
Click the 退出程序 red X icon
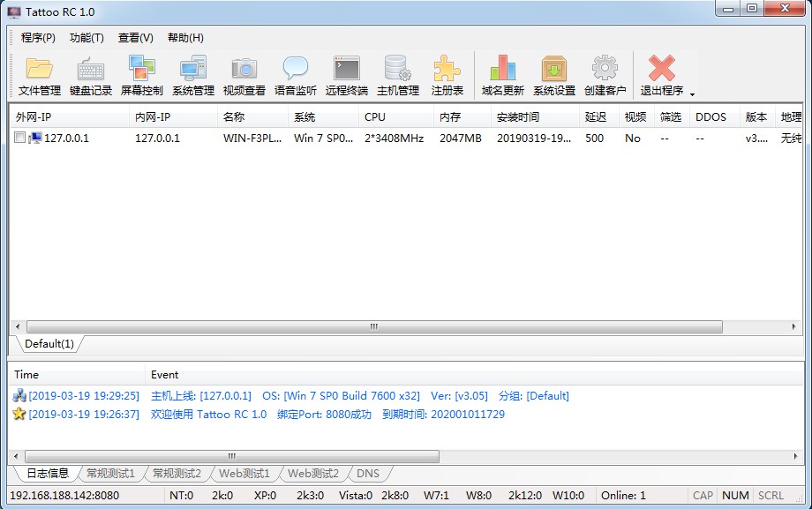[x=662, y=68]
